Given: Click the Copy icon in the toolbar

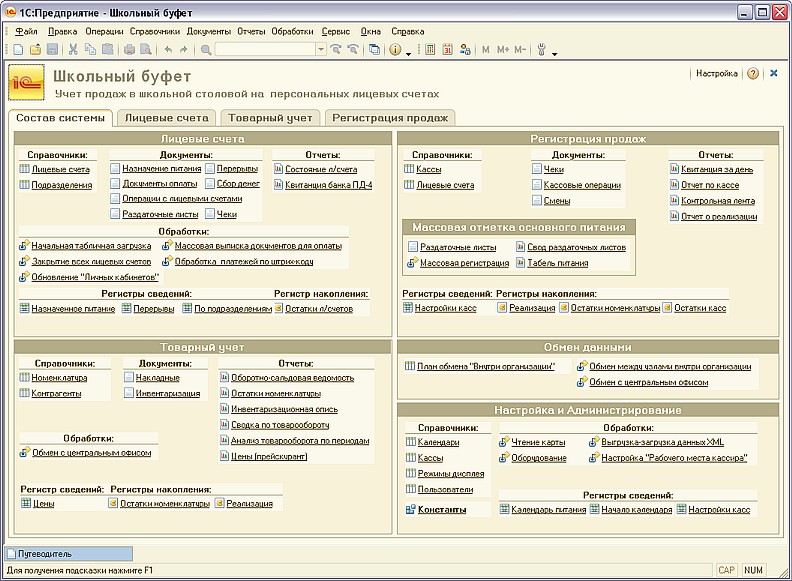Looking at the screenshot, I should coord(90,49).
